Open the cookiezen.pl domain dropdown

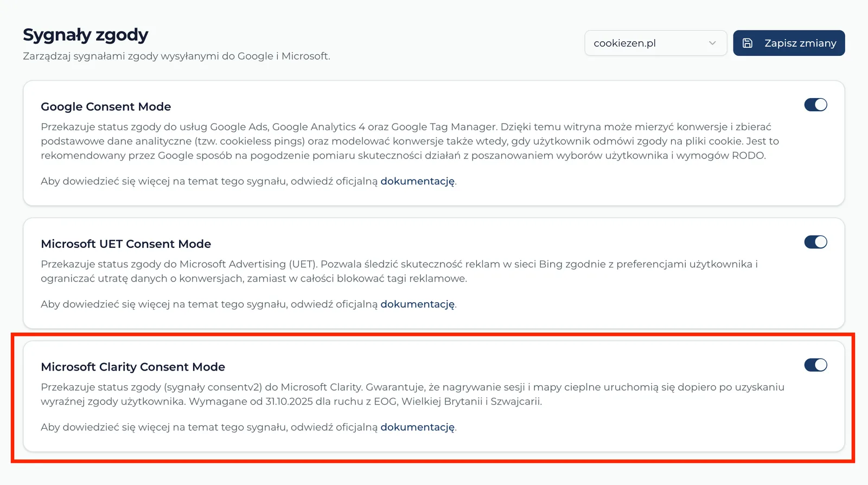pyautogui.click(x=655, y=43)
